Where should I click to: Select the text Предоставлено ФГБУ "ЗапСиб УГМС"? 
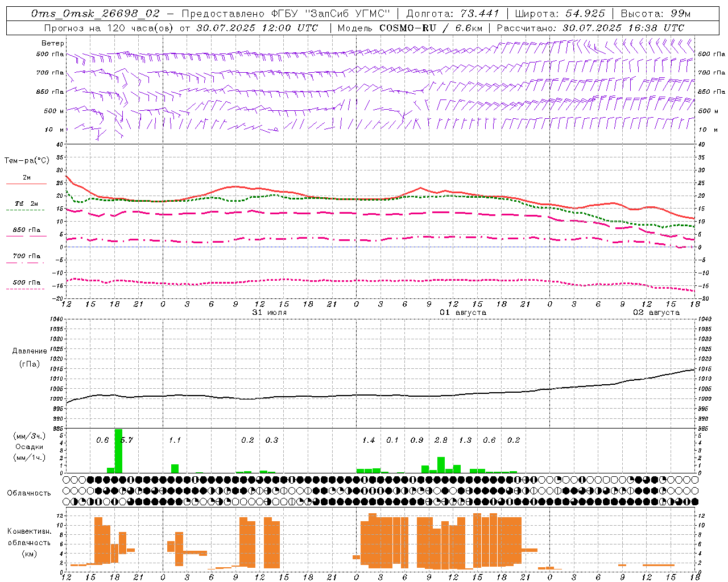point(286,14)
